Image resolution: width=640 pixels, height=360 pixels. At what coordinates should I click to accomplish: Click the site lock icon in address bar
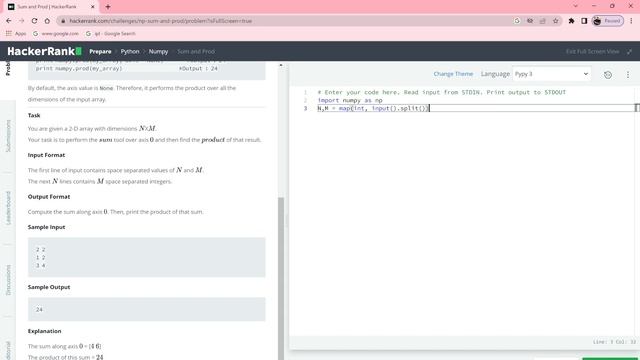63,21
